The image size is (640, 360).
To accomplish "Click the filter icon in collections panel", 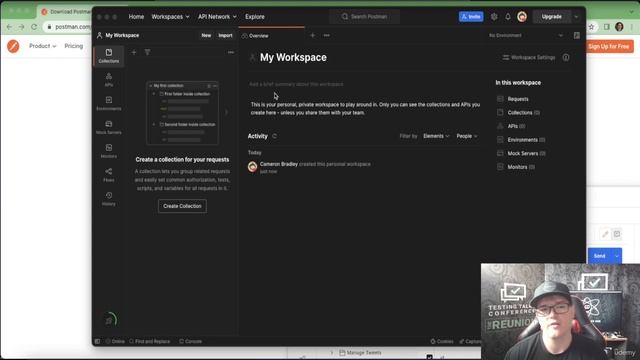I will pos(147,52).
